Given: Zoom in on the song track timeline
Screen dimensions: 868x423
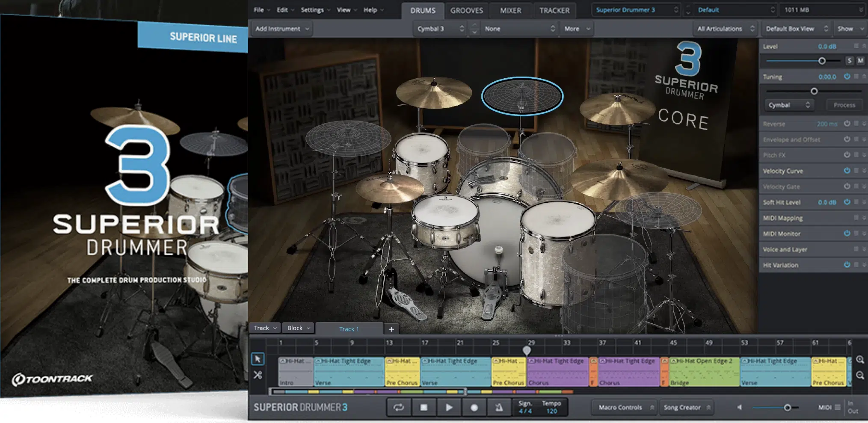Looking at the screenshot, I should point(860,360).
